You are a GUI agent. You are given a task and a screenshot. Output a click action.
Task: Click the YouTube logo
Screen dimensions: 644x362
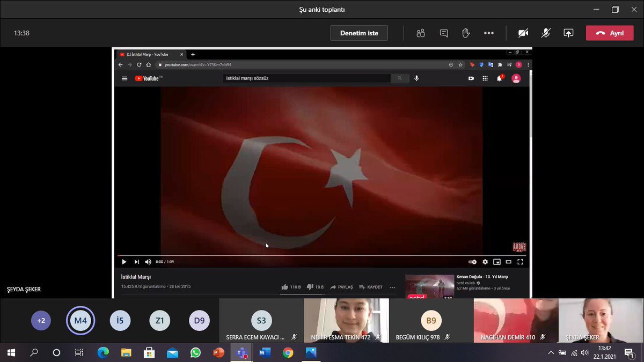click(148, 78)
